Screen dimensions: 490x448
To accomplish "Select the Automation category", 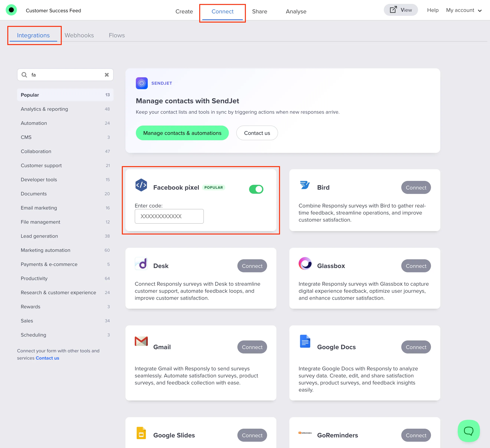I will pyautogui.click(x=65, y=123).
